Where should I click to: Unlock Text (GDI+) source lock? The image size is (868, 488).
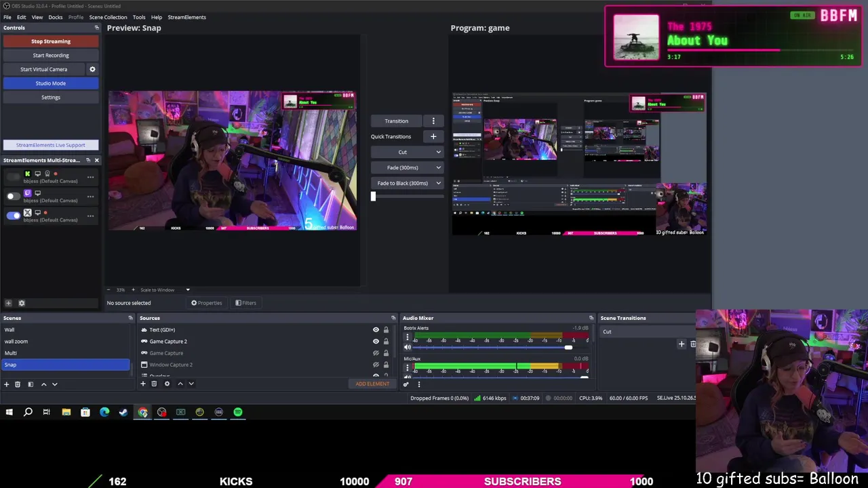point(386,330)
